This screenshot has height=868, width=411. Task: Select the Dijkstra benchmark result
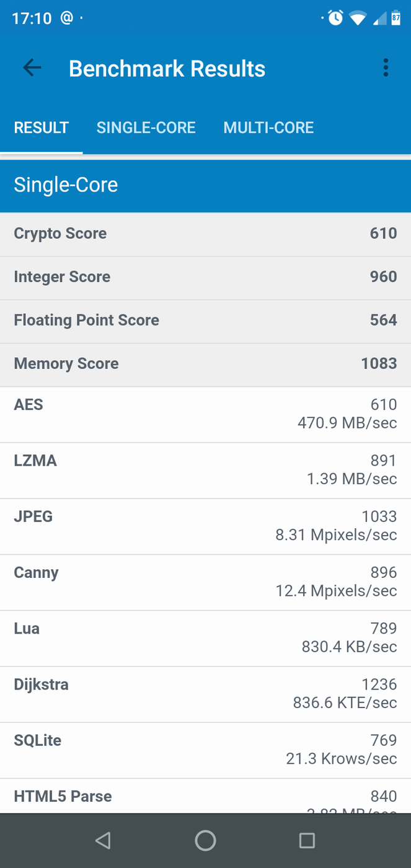pos(205,693)
